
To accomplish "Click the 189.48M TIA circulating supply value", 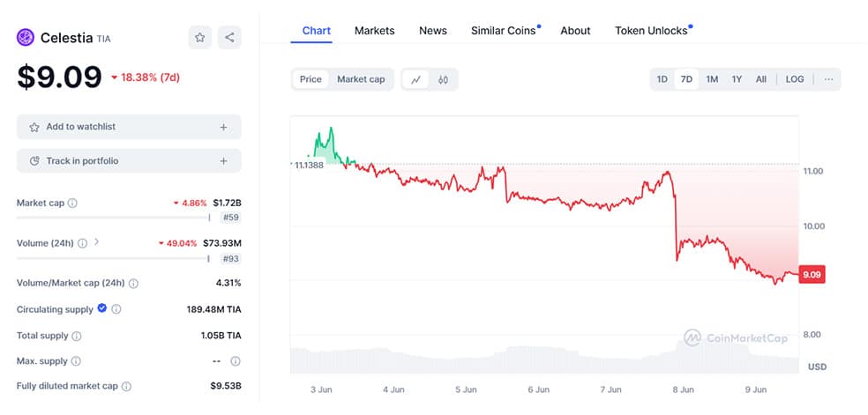I will click(x=213, y=309).
